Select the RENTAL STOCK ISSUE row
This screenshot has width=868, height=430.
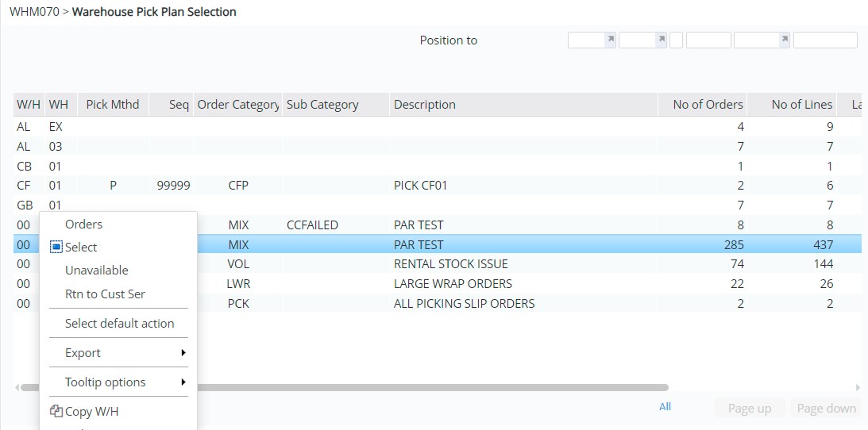coord(450,264)
